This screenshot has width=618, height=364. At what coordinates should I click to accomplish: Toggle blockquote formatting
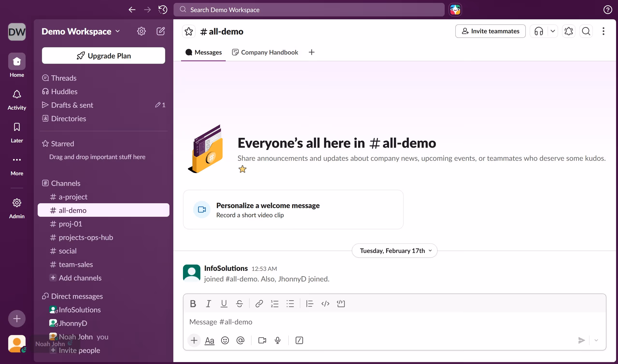(x=309, y=304)
